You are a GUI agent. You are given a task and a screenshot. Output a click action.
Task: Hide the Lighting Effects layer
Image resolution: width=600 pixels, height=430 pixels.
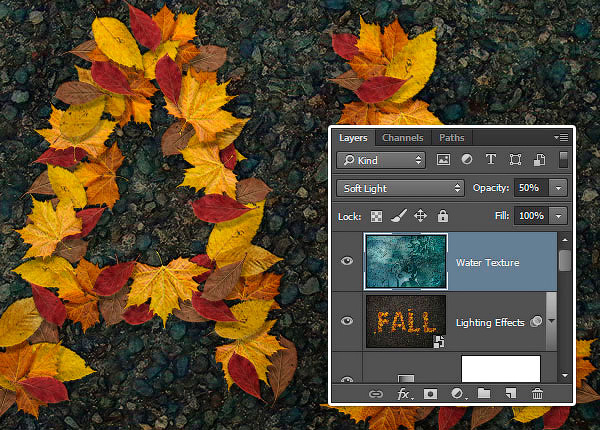347,321
